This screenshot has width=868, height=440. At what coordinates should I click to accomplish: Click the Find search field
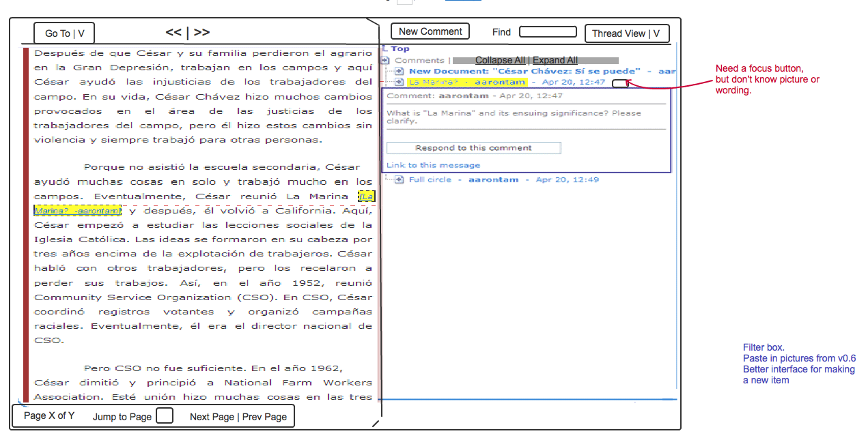coord(547,32)
